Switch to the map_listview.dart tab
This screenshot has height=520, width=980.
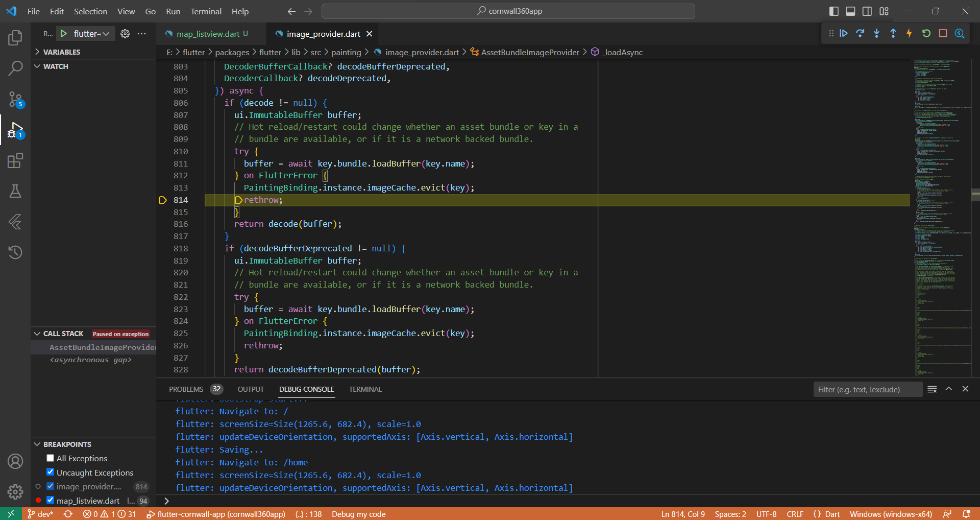click(x=208, y=34)
